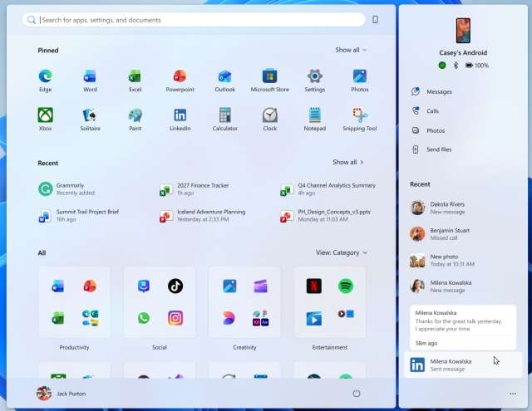Open Q4 Channel Analytics Summary workbook
The width and height of the screenshot is (532, 411).
328,189
